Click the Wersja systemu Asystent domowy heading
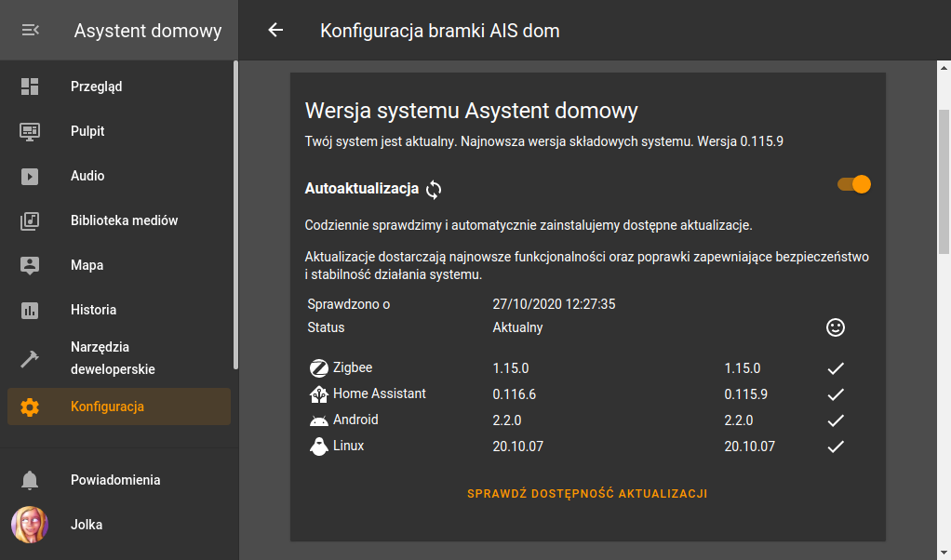This screenshot has height=560, width=951. (x=471, y=111)
